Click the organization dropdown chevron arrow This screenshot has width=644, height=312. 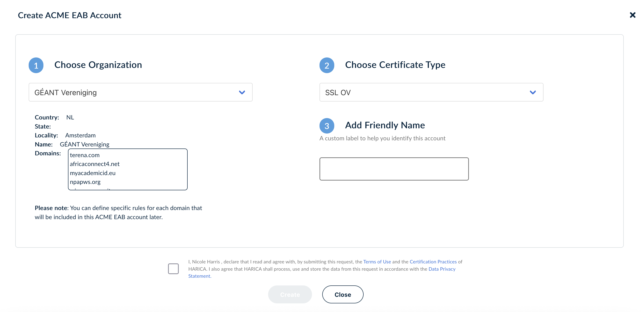[242, 92]
